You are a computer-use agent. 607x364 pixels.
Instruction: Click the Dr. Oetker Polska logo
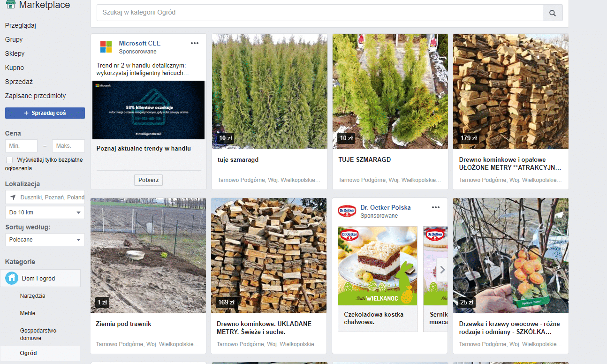[x=347, y=211]
